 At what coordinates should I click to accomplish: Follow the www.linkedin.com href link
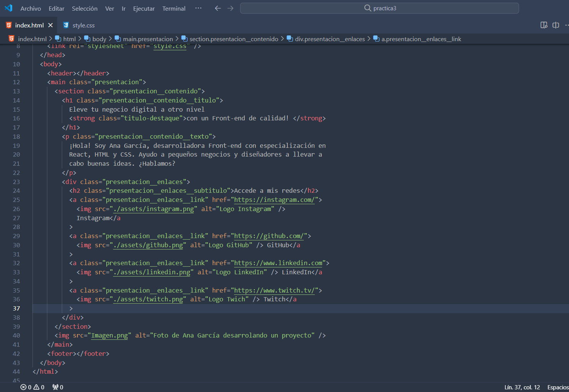278,263
